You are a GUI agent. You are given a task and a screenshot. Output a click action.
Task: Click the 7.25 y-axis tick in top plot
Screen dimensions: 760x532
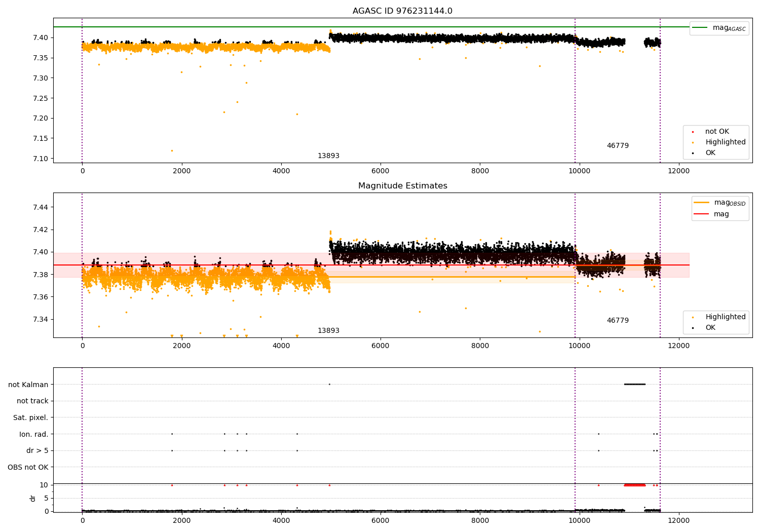point(41,98)
